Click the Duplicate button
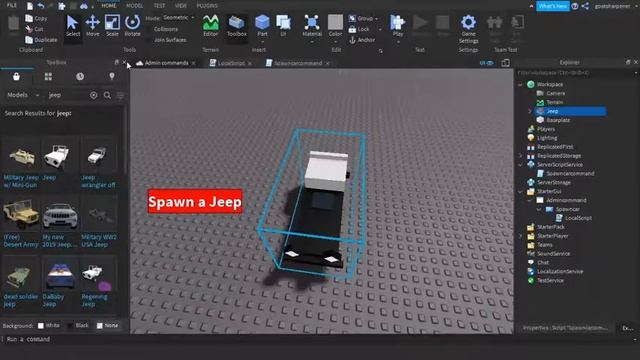 41,40
